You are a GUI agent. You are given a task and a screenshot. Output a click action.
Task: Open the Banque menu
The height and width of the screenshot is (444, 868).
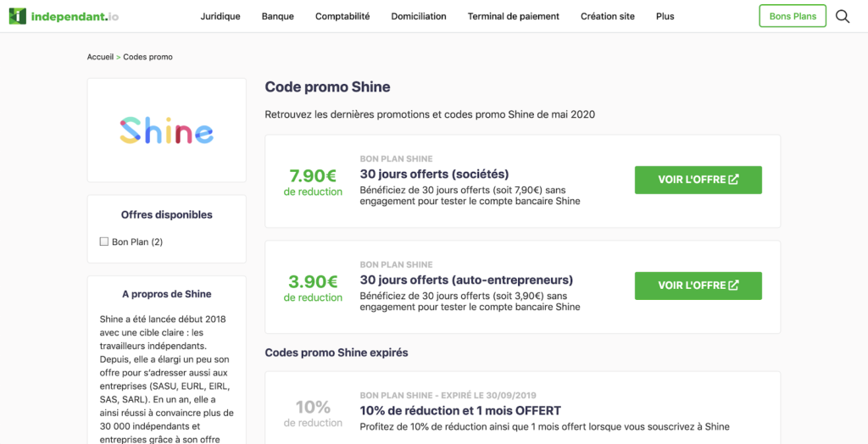[x=278, y=16]
